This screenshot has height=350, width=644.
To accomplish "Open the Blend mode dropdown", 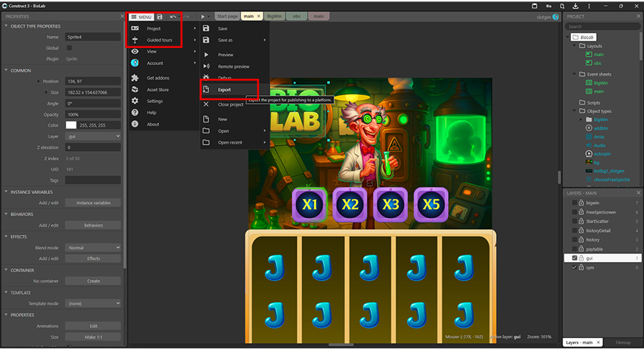I will click(93, 248).
